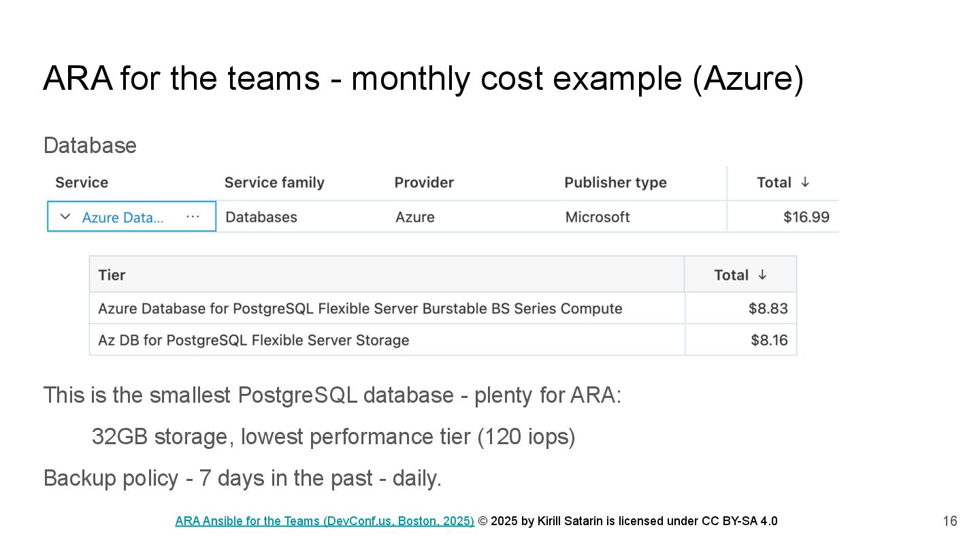Collapse the Azure Data row chevron
Viewport: 980px width, 551px height.
click(65, 217)
